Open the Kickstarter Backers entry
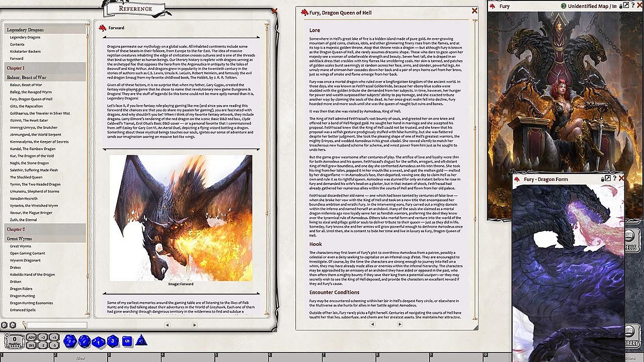The image size is (644, 362). (x=25, y=51)
